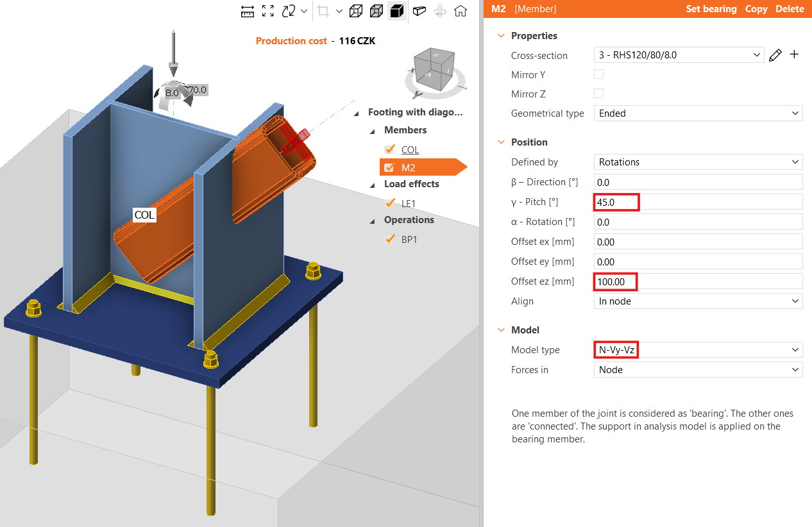Enable the Mirror Z checkbox
This screenshot has width=812, height=527.
pyautogui.click(x=598, y=93)
